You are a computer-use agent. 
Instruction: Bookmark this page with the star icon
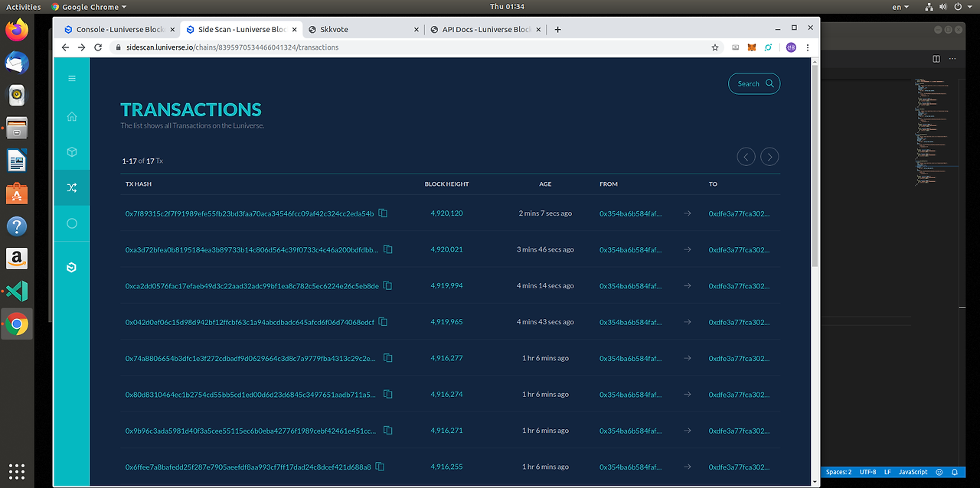pyautogui.click(x=715, y=47)
